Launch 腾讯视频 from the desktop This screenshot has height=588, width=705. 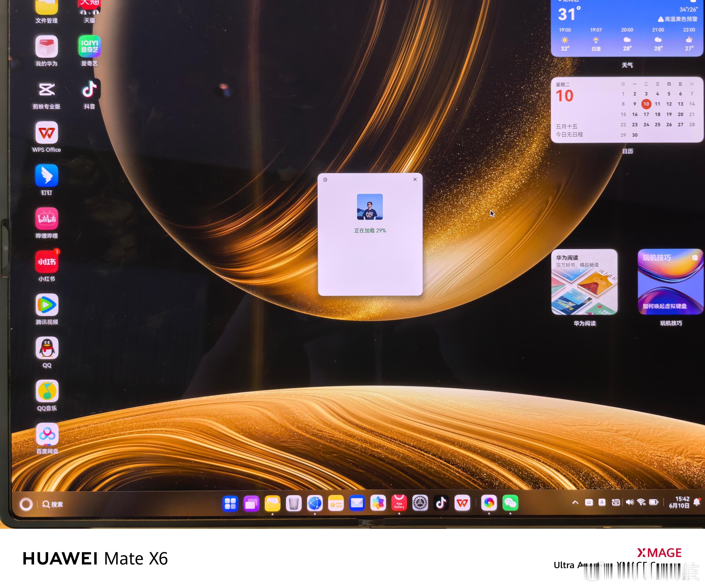click(47, 305)
